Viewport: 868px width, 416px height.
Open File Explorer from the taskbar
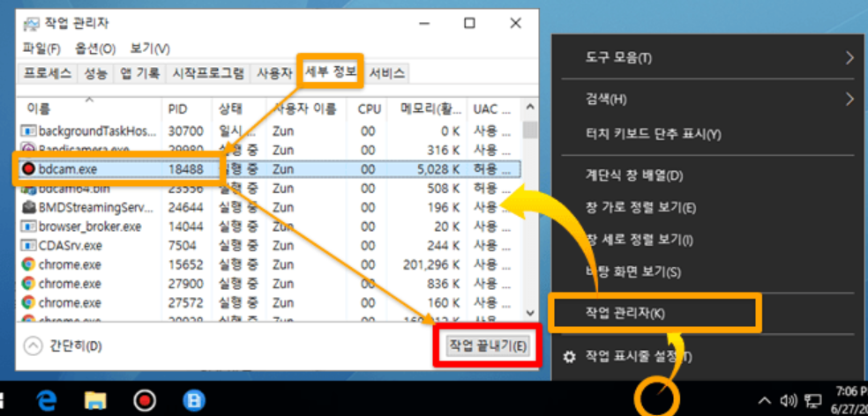pos(95,400)
